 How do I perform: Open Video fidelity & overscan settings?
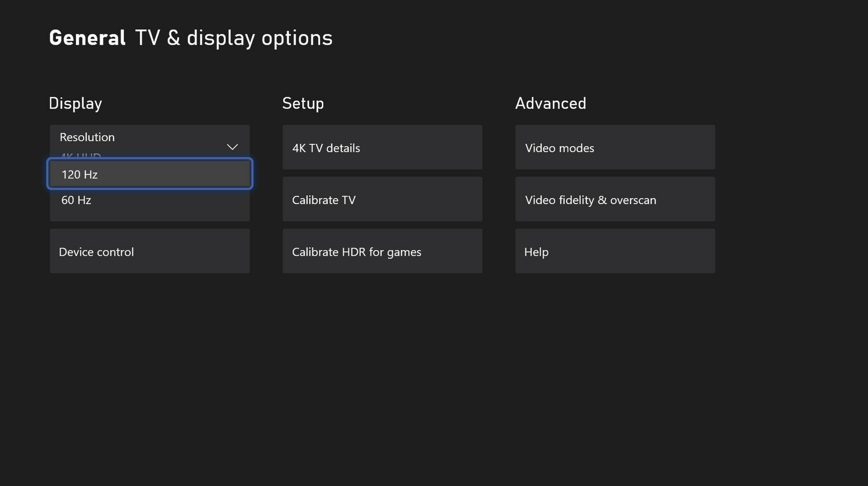615,199
